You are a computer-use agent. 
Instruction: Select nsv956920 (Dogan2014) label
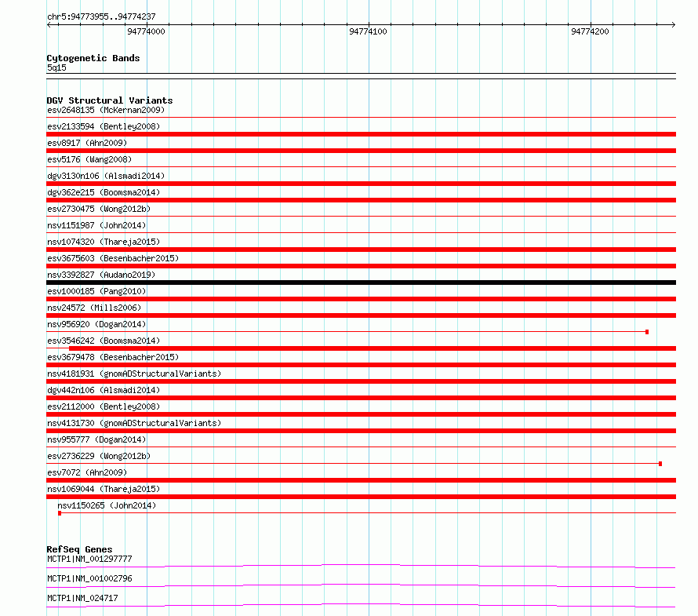[x=96, y=324]
